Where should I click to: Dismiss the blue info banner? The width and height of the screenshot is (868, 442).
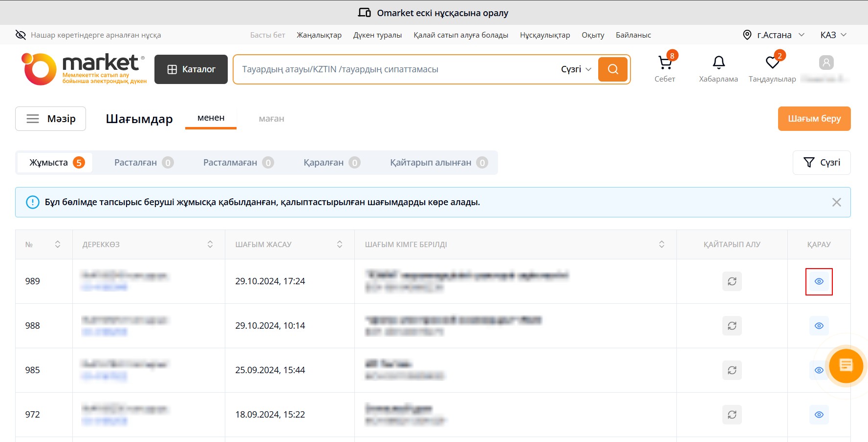836,202
